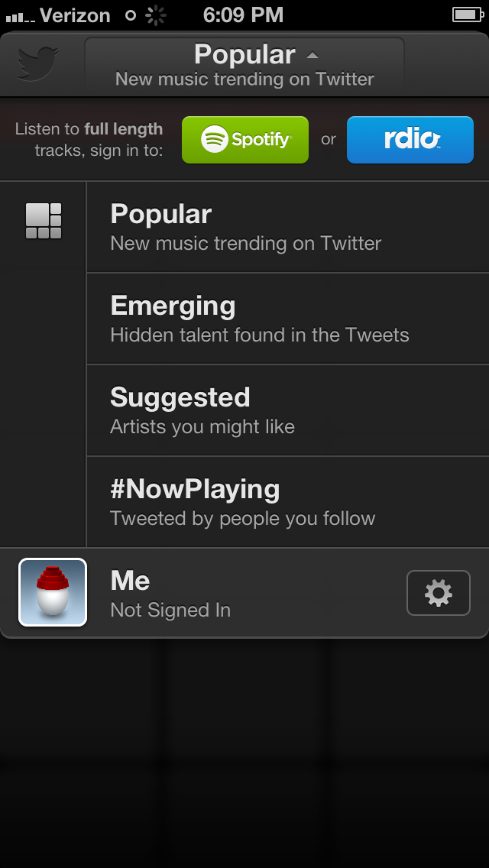
Task: Tap the Twitter bird logo
Action: (37, 64)
